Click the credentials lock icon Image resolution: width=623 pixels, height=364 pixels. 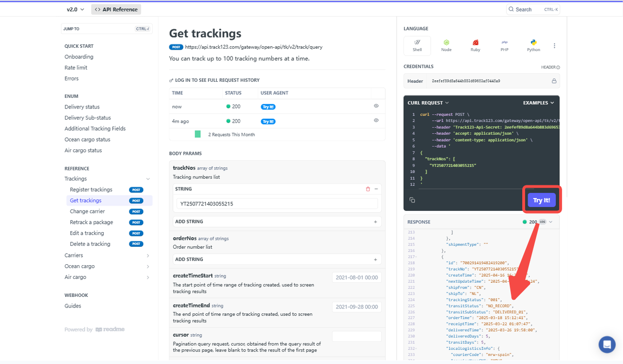click(x=554, y=81)
